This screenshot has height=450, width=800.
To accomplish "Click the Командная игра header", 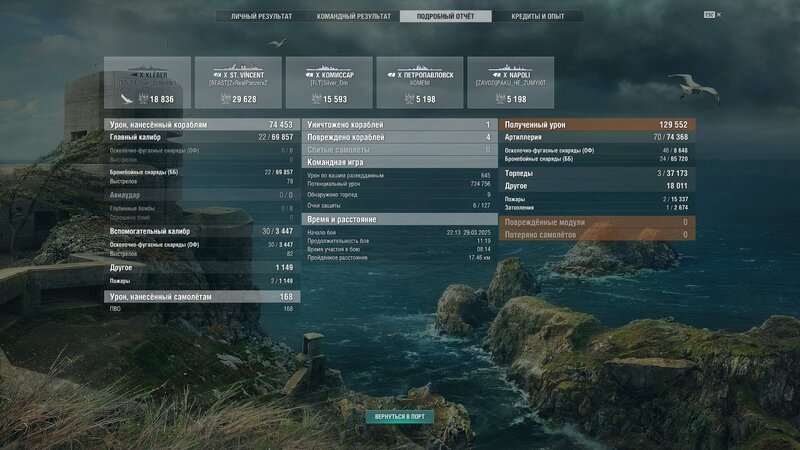I will tap(399, 162).
